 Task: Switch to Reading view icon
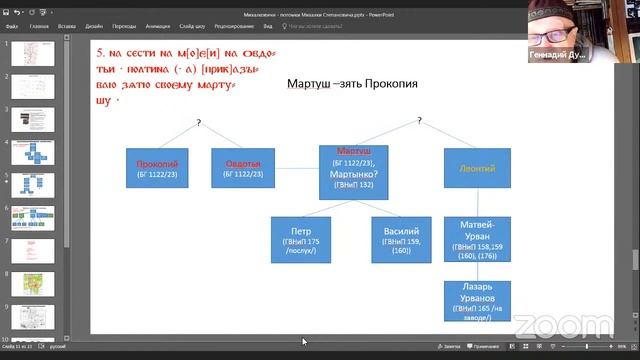click(x=539, y=347)
